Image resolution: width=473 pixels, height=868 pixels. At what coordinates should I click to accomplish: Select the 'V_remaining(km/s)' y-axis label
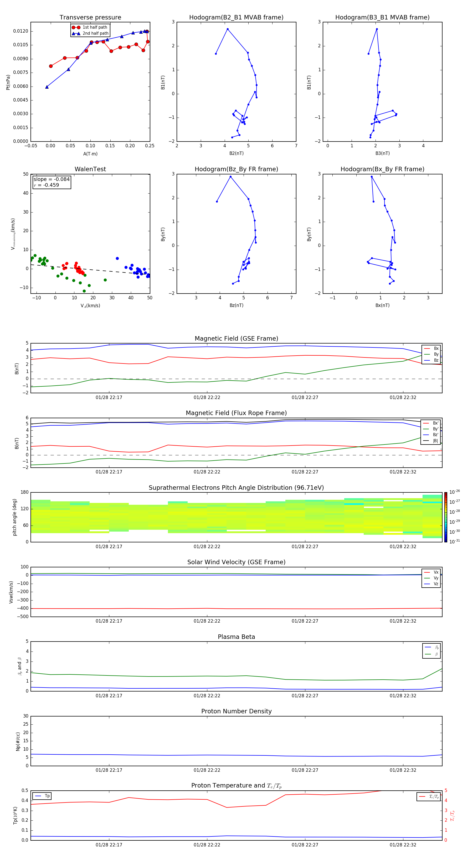pyautogui.click(x=13, y=234)
